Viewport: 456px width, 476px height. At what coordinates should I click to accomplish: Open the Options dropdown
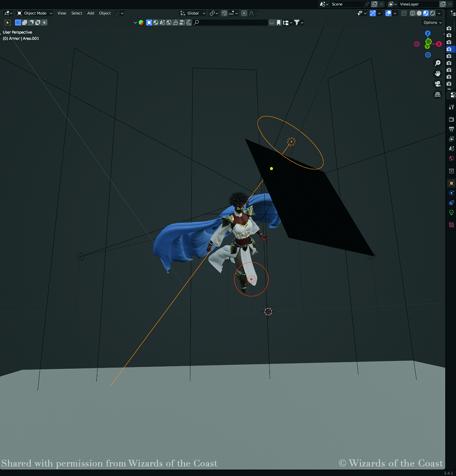[x=432, y=22]
